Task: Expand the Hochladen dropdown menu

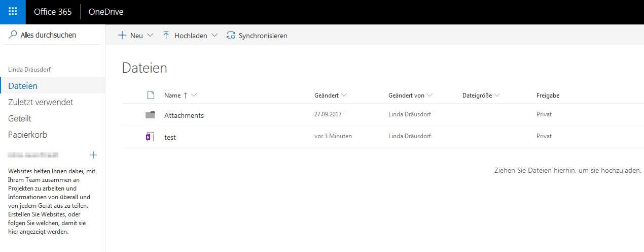Action: [x=214, y=36]
